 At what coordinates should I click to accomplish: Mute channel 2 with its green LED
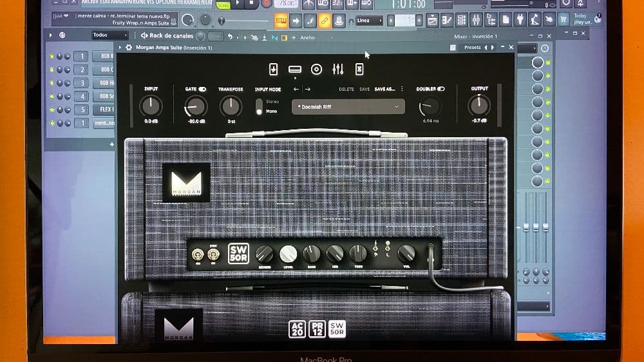point(52,70)
